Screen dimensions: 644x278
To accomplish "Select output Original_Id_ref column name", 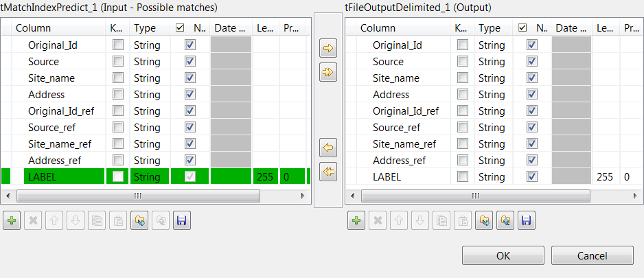I will pyautogui.click(x=406, y=111).
